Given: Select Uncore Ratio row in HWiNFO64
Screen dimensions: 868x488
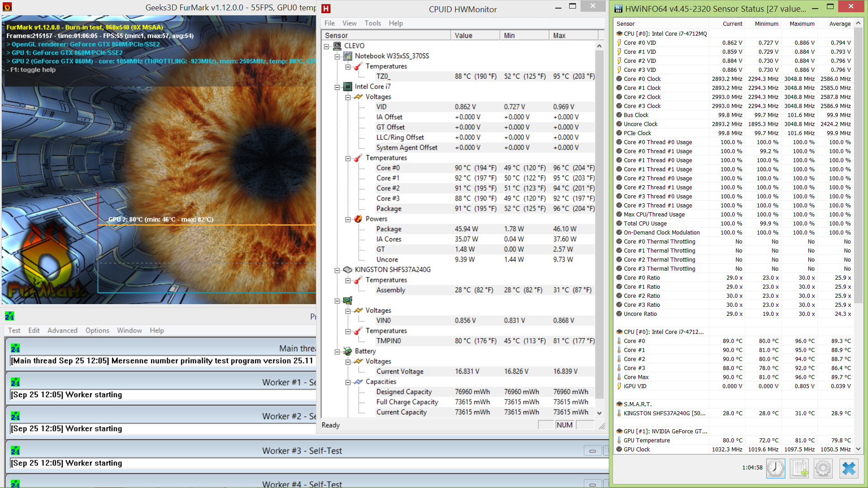Looking at the screenshot, I should (734, 314).
